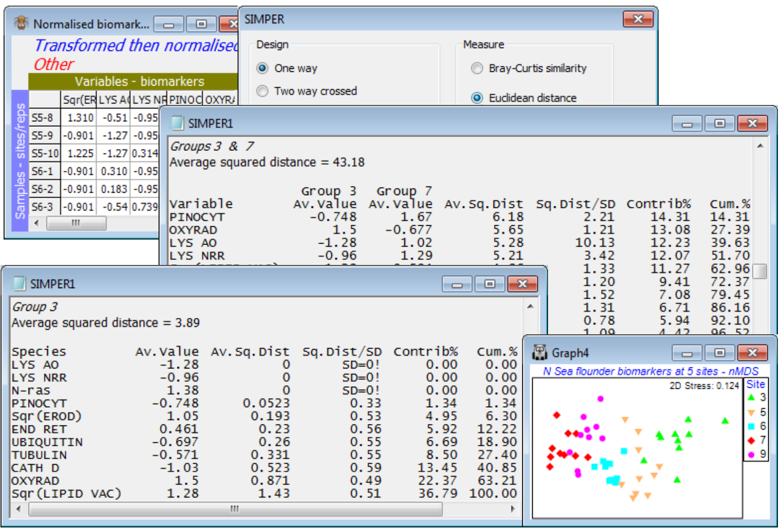This screenshot has height=532, width=782.
Task: Select the Two way crossed design option
Action: pyautogui.click(x=263, y=91)
